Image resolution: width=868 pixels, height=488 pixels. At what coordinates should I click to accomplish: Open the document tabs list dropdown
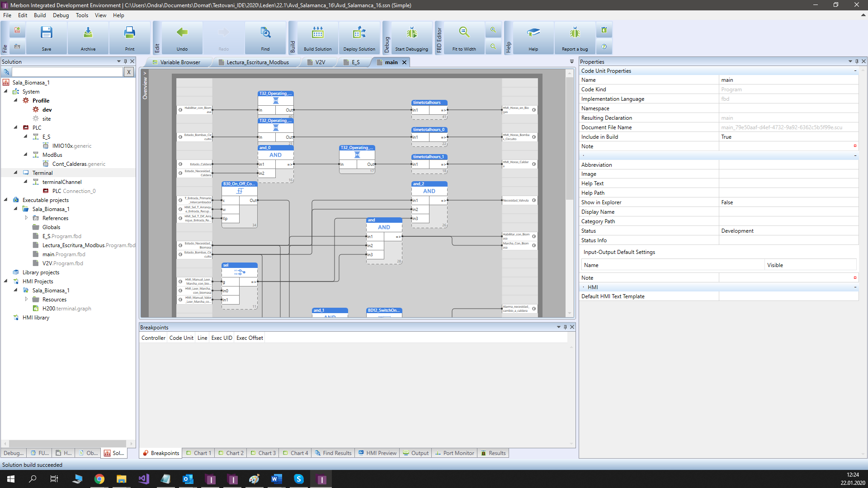[x=572, y=61]
